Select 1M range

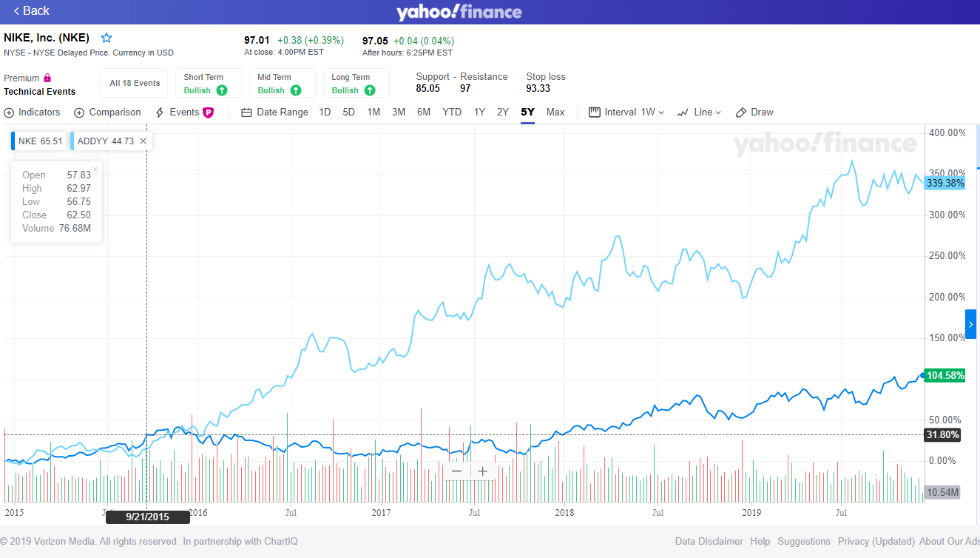[x=374, y=112]
